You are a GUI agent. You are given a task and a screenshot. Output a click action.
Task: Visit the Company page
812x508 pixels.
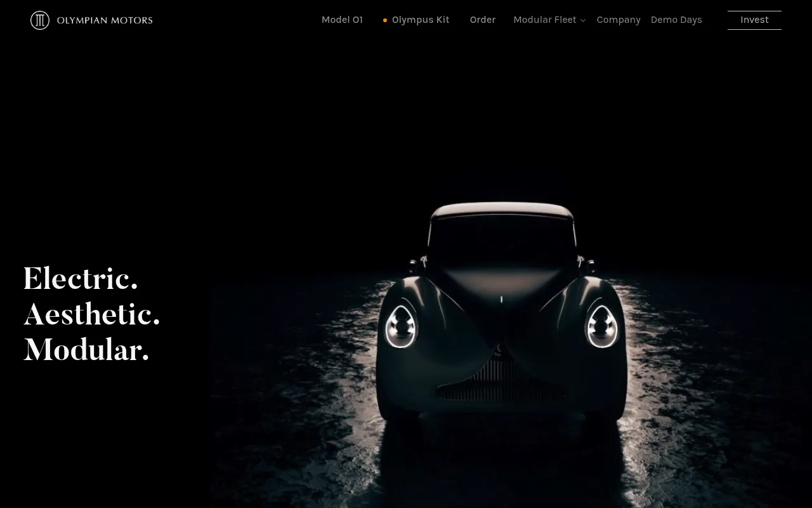(x=619, y=20)
